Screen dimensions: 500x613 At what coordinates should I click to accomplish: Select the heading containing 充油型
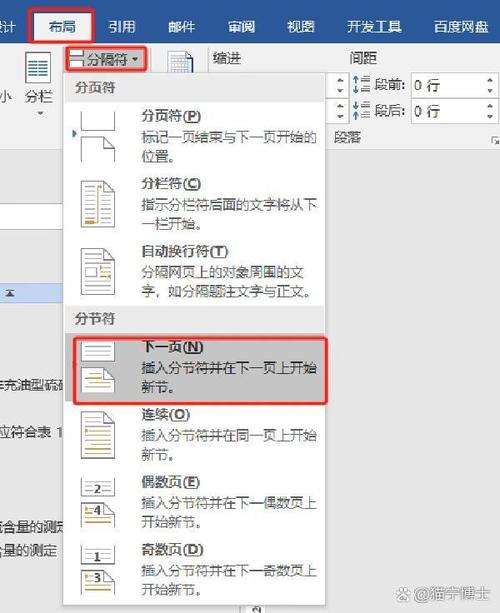pos(31,385)
